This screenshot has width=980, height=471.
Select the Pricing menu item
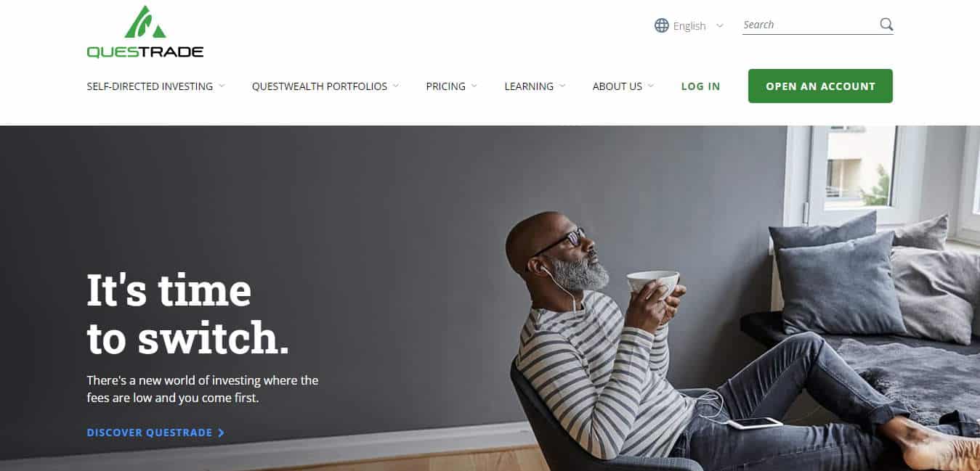(x=445, y=86)
